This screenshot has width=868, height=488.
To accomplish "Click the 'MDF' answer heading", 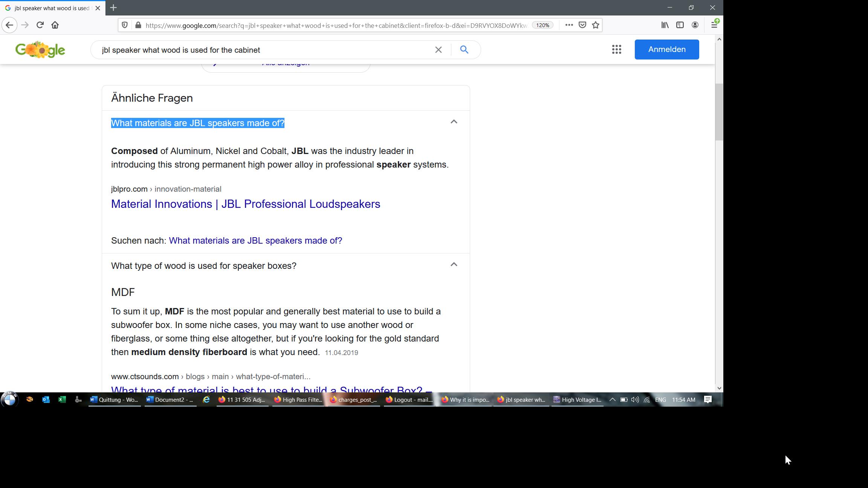I will (123, 292).
